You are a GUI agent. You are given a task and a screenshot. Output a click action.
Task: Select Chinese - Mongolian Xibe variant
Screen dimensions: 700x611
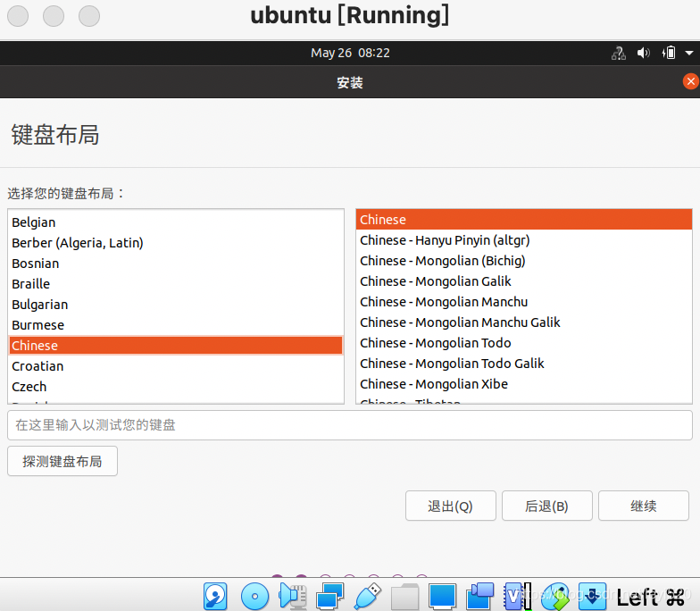524,384
